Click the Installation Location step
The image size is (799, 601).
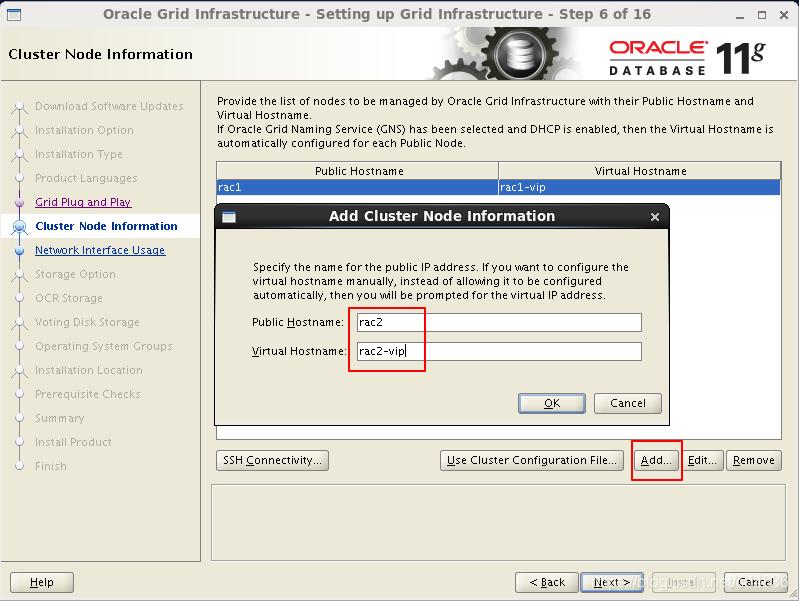pos(89,370)
